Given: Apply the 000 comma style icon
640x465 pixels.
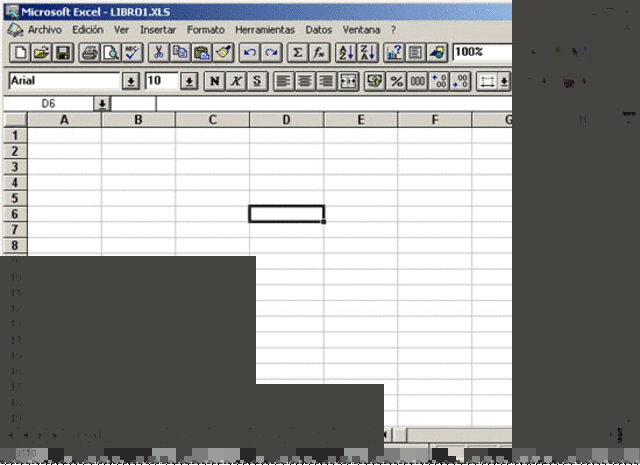Looking at the screenshot, I should click(418, 81).
